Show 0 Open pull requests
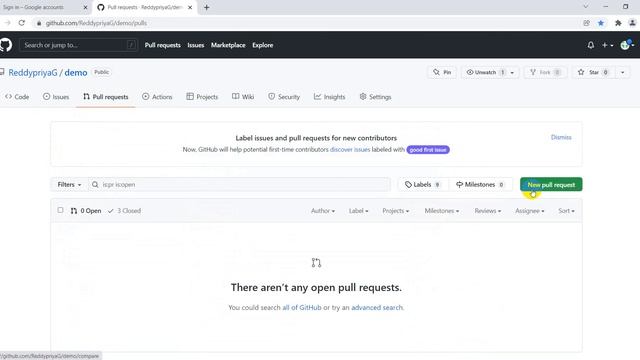The image size is (640, 360). (x=86, y=211)
